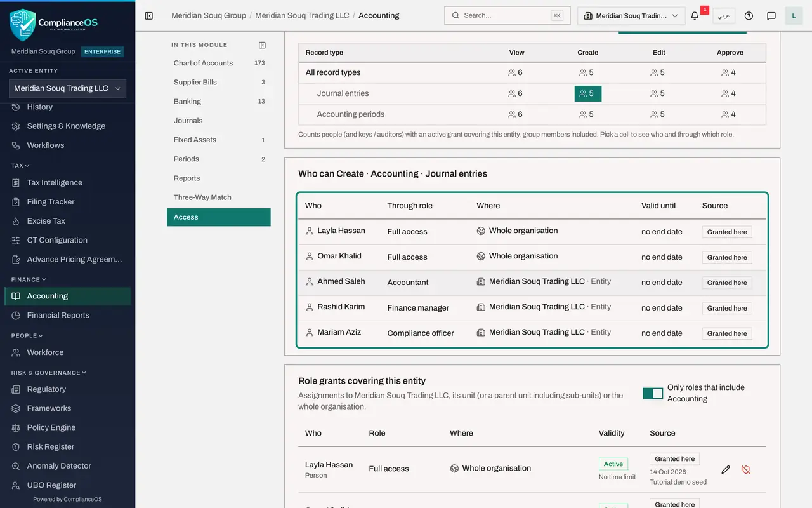
Task: Revoke Layla Hassan's role grant
Action: point(746,469)
